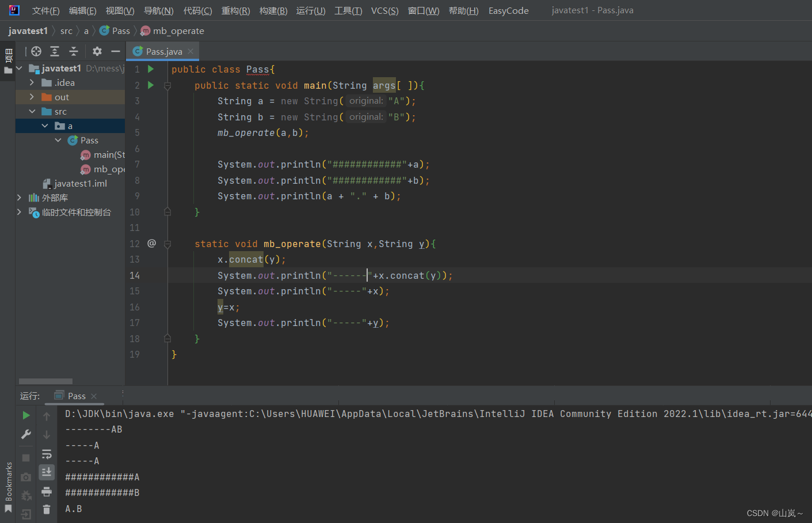812x523 pixels.
Task: Run main method from the line 2 gutter arrow
Action: [151, 85]
